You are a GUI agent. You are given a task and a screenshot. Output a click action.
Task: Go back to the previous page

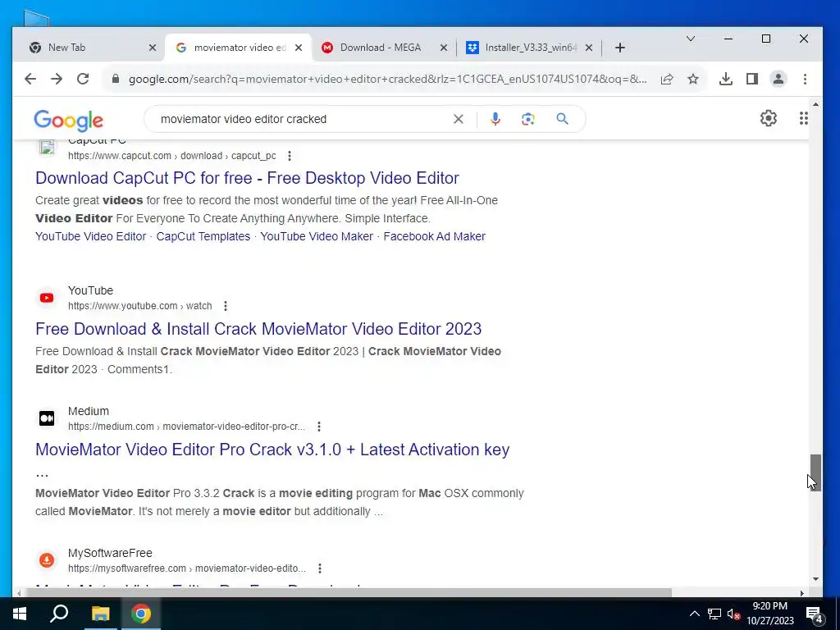pyautogui.click(x=30, y=80)
